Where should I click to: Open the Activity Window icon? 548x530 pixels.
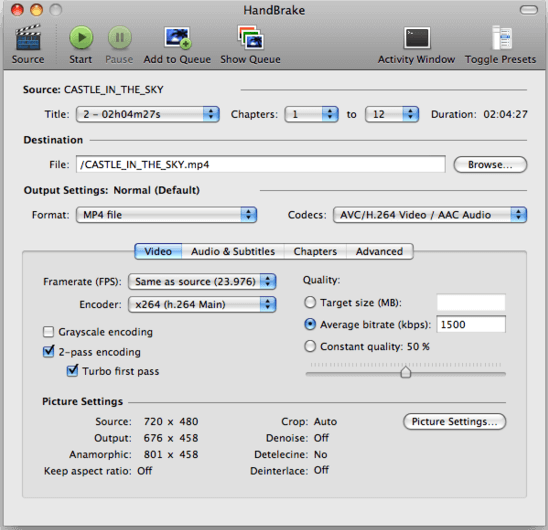coord(417,37)
